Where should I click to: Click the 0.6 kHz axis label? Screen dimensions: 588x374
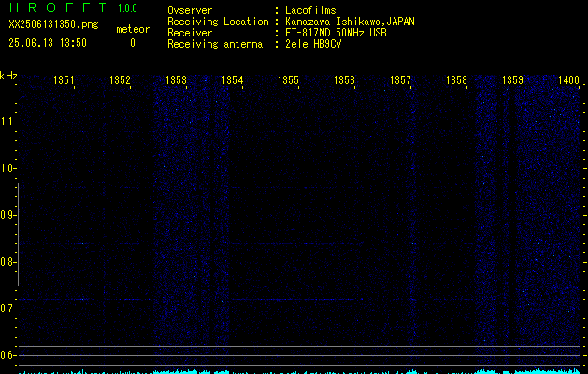click(x=7, y=355)
